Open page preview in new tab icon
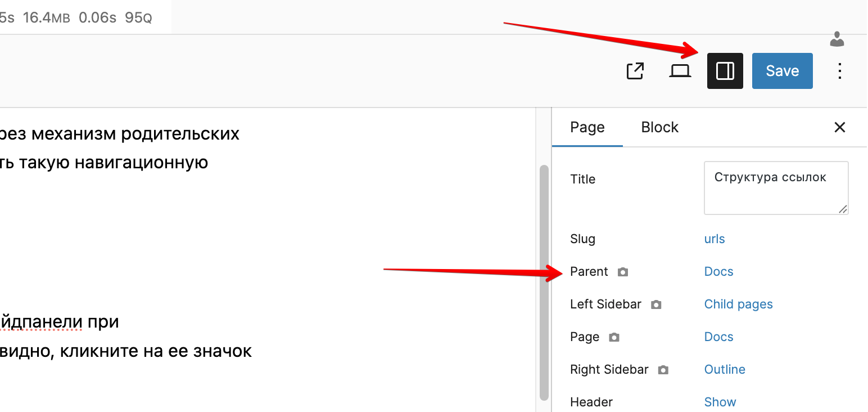Viewport: 868px width, 412px height. 635,71
